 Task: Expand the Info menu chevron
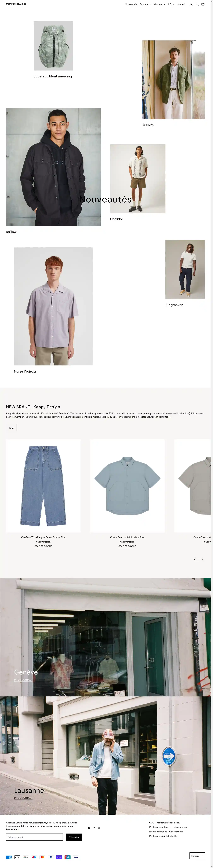tap(174, 4)
